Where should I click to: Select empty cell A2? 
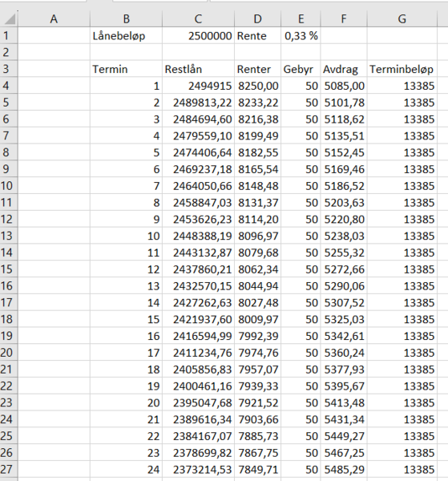coord(54,52)
